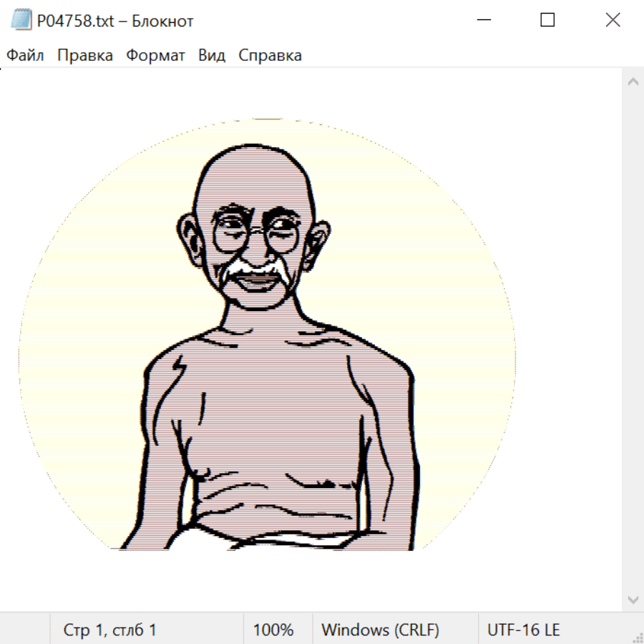Open the Файл menu
644x644 pixels.
pyautogui.click(x=25, y=56)
